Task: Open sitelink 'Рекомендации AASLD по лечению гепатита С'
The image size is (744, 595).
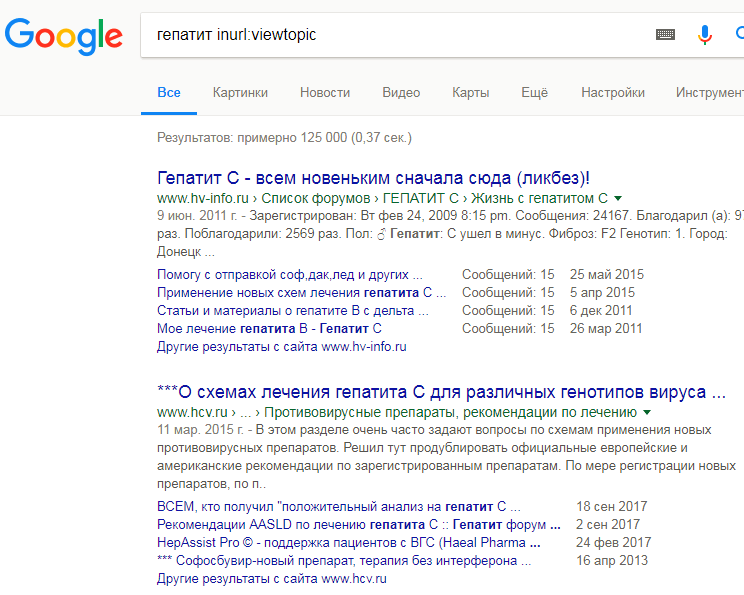Action: (359, 525)
